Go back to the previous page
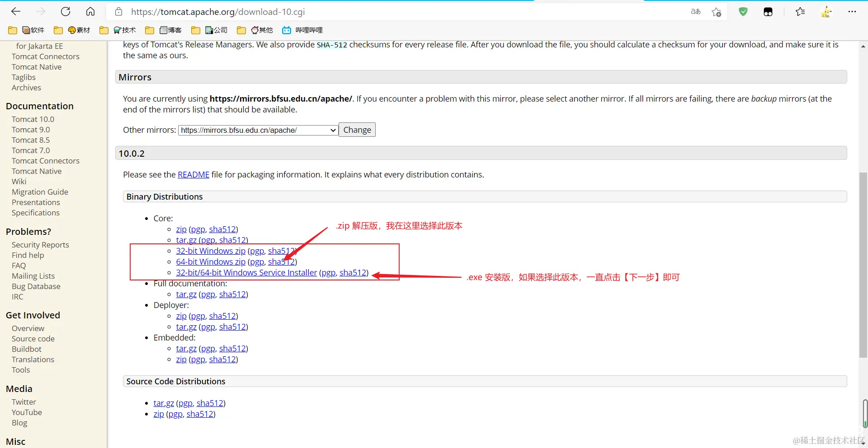This screenshot has width=868, height=448. [x=16, y=12]
